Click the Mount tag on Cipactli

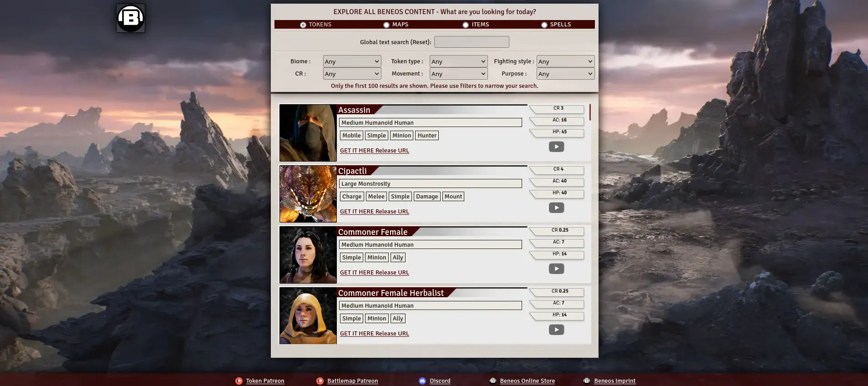(453, 197)
